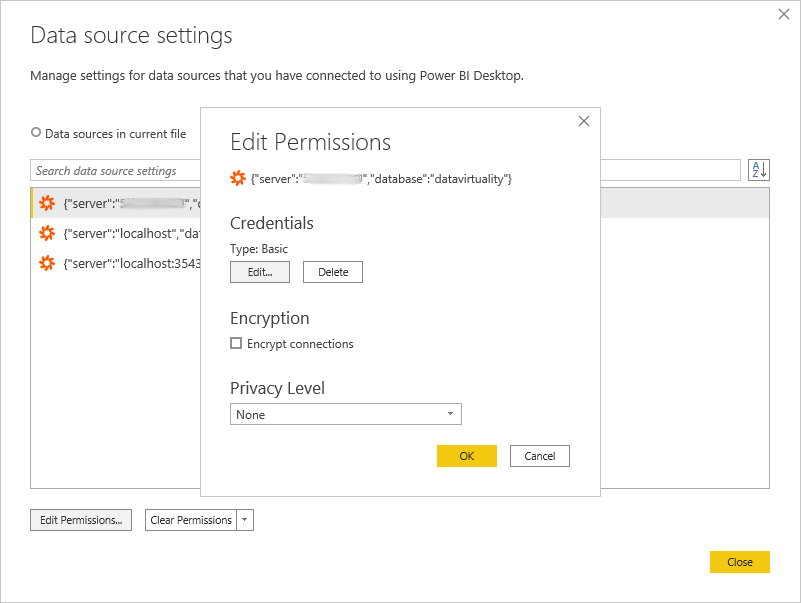Enable the Encrypt connections checkbox
Screen dimensions: 801x603
coord(236,343)
